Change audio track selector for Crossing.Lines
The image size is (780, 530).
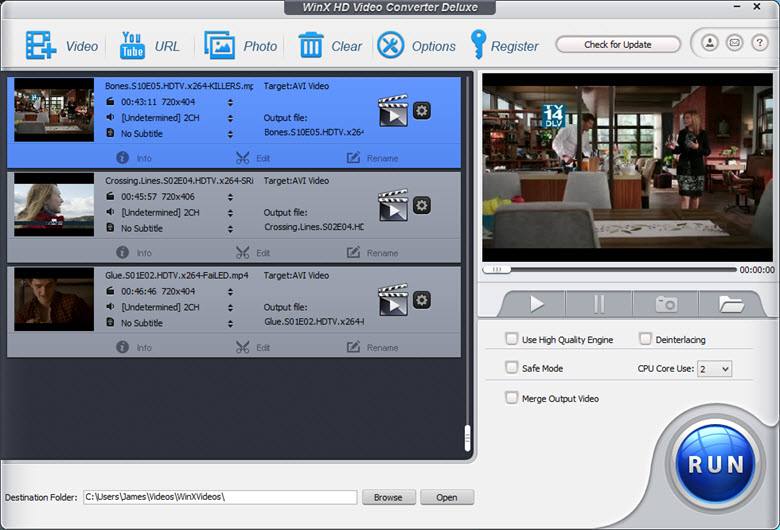pos(230,213)
